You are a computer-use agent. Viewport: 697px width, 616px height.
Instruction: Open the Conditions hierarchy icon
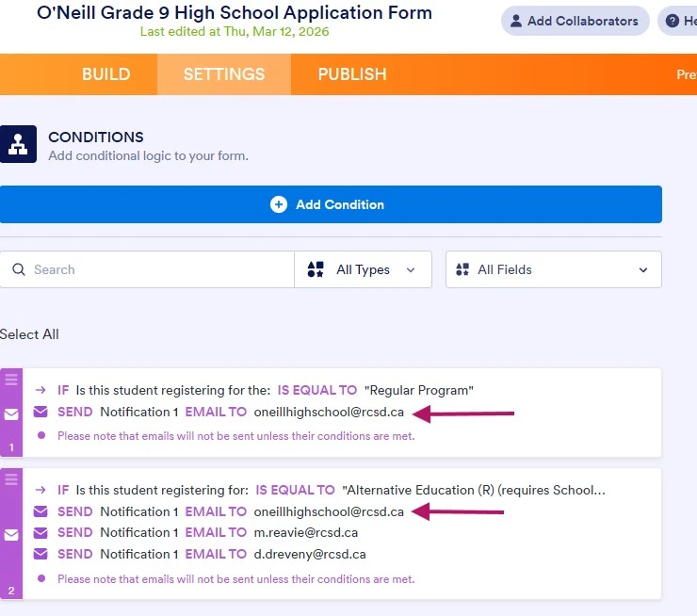pyautogui.click(x=18, y=144)
